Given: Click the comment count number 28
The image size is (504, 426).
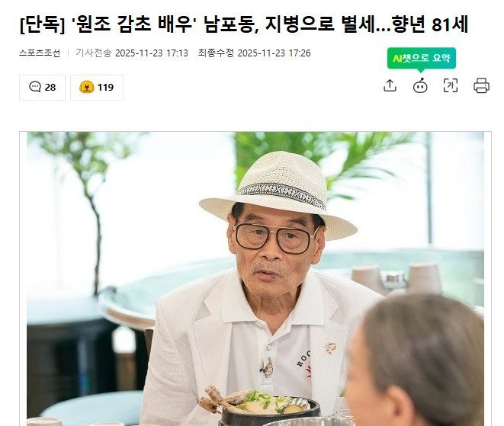Looking at the screenshot, I should point(50,88).
